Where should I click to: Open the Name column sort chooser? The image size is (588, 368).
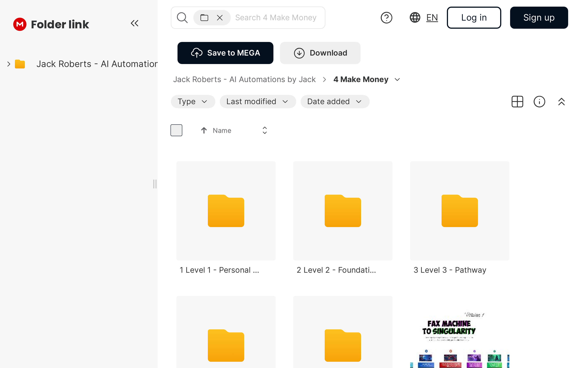coord(265,130)
